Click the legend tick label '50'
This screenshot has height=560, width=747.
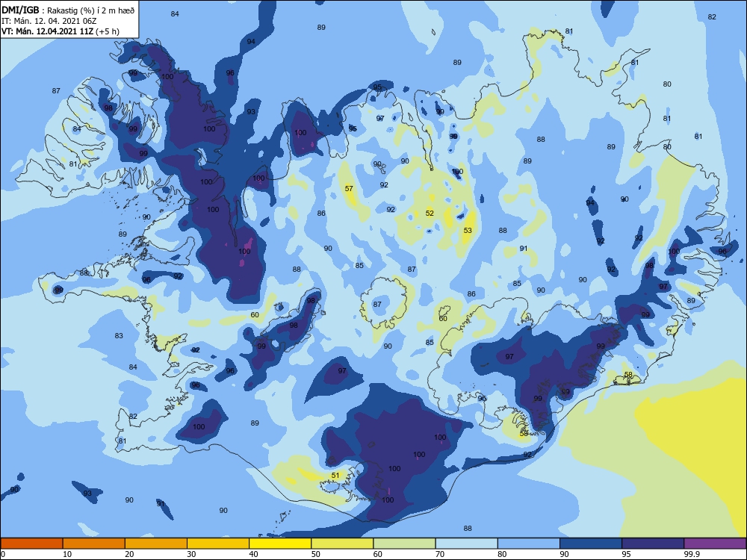pos(316,554)
